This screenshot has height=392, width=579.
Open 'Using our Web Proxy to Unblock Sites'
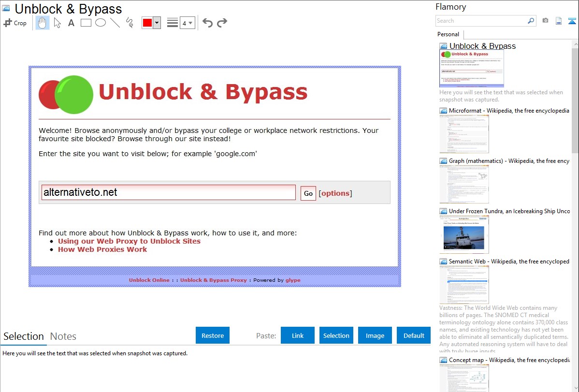point(129,241)
